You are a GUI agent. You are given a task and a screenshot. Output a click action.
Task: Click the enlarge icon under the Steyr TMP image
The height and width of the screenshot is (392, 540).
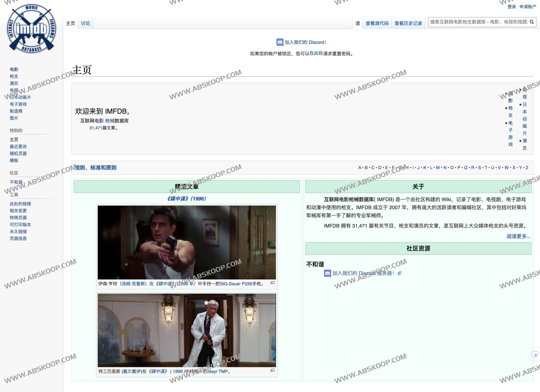pyautogui.click(x=273, y=370)
